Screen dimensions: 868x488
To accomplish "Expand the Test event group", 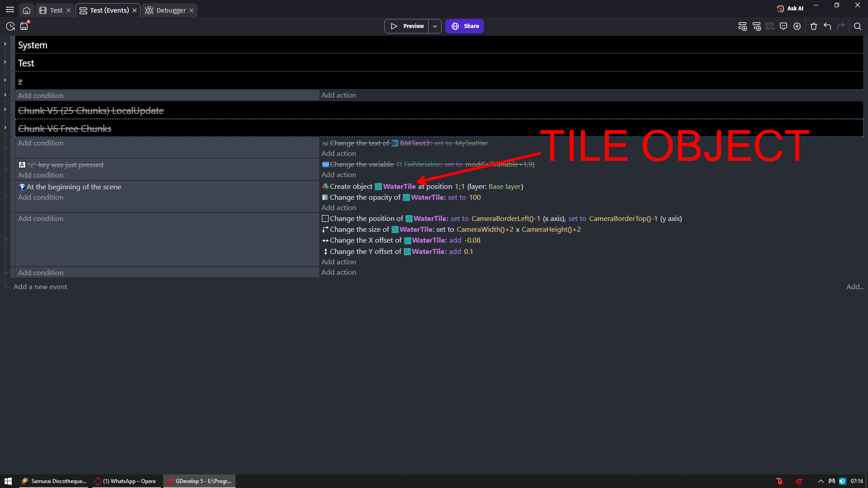I will pyautogui.click(x=5, y=62).
